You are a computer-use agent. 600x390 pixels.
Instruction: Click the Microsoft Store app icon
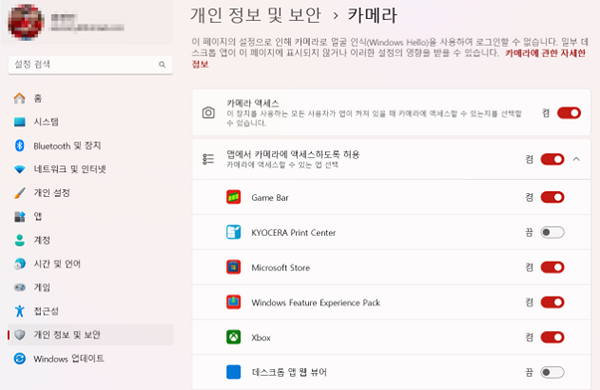tap(233, 267)
